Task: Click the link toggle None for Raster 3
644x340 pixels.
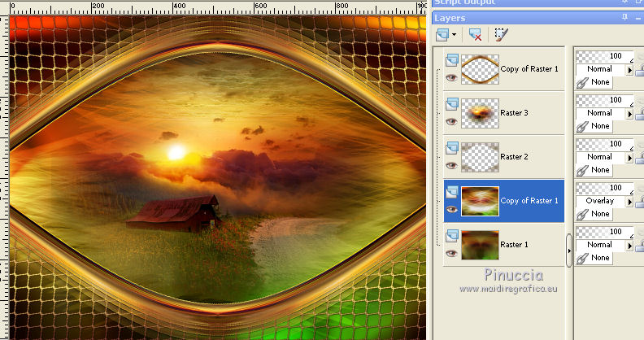Action: point(594,126)
